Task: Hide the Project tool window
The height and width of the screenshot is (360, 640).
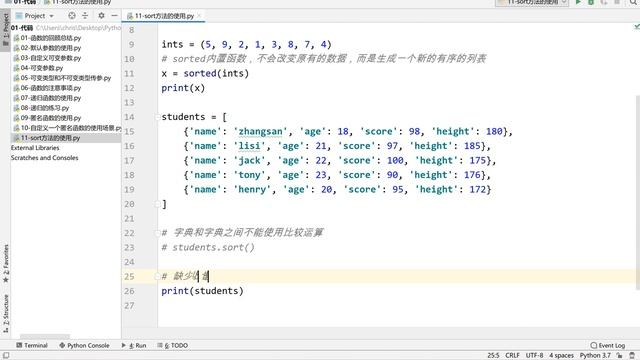Action: click(115, 16)
